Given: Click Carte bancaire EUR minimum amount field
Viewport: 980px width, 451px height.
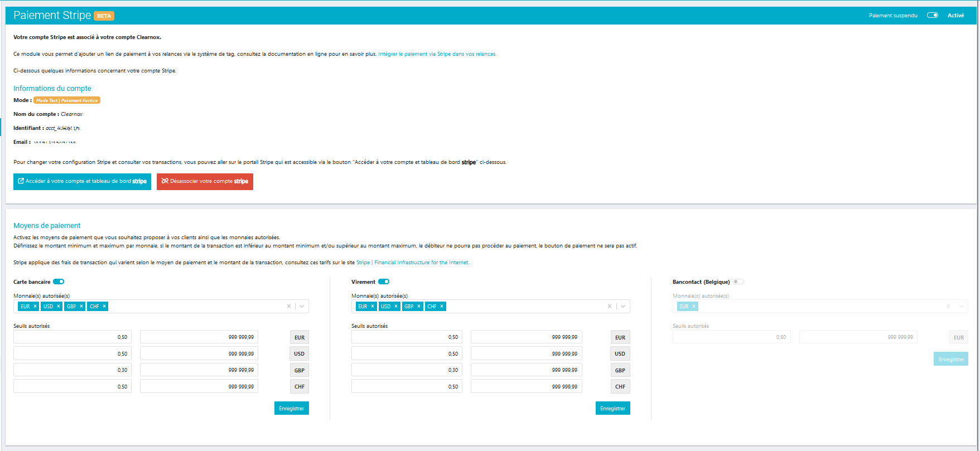Looking at the screenshot, I should 73,337.
